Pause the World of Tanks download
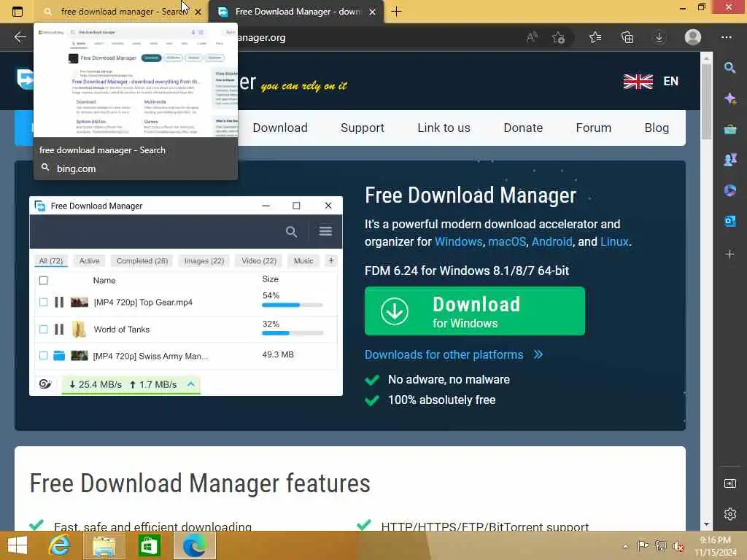 coord(59,329)
